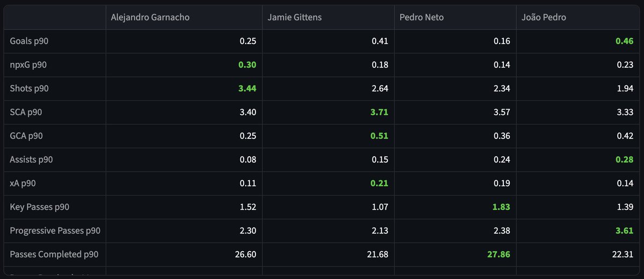Click Garnacho's Shots value 3.44
The height and width of the screenshot is (279, 644).
[x=247, y=89]
